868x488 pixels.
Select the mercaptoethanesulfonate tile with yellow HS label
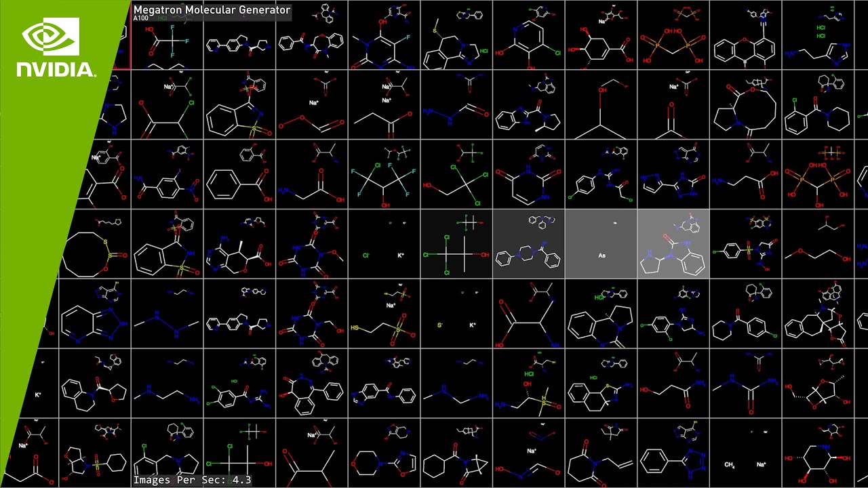pyautogui.click(x=384, y=314)
